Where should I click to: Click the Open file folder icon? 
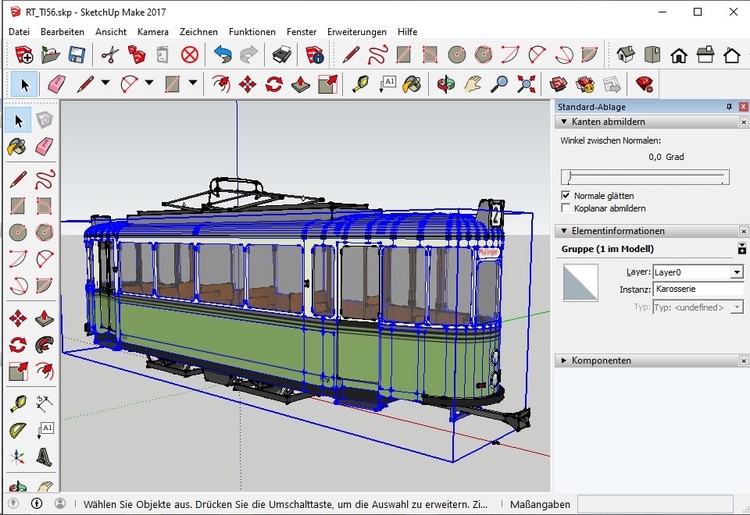50,55
